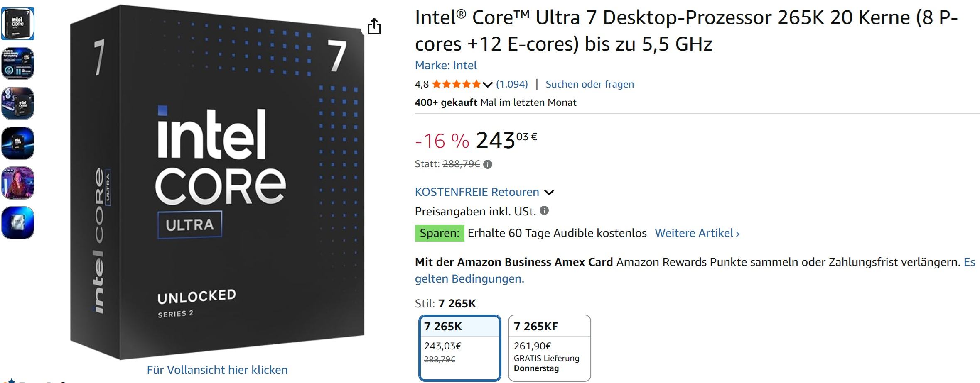
Task: Select the first Intel Core box thumbnail
Action: coord(18,24)
